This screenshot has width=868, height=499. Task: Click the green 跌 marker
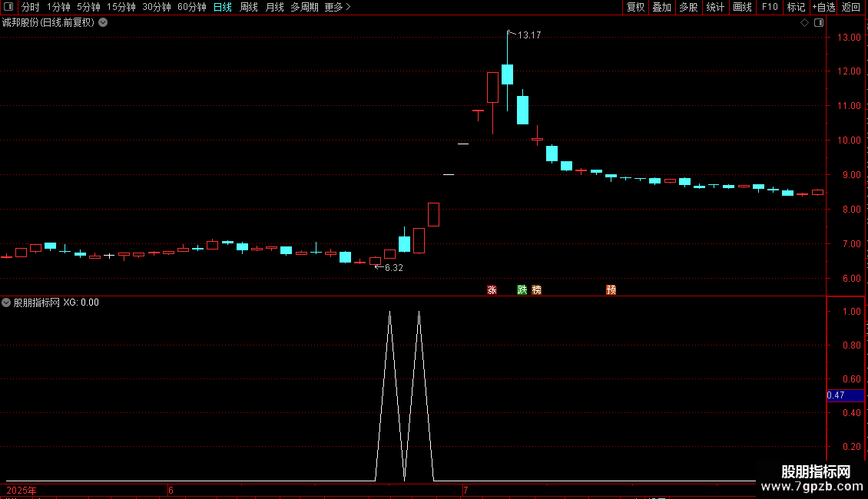click(x=522, y=290)
